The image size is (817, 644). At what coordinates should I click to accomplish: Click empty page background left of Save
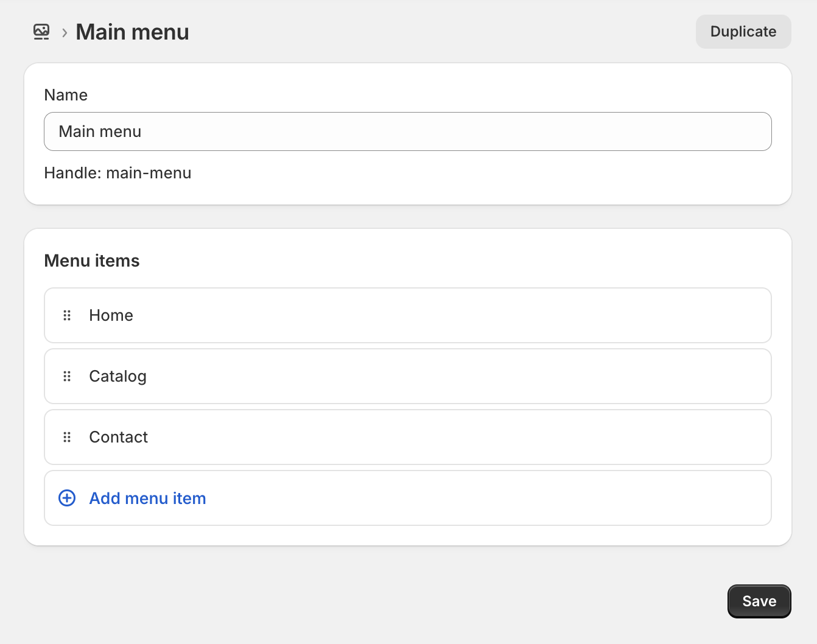tap(426, 601)
